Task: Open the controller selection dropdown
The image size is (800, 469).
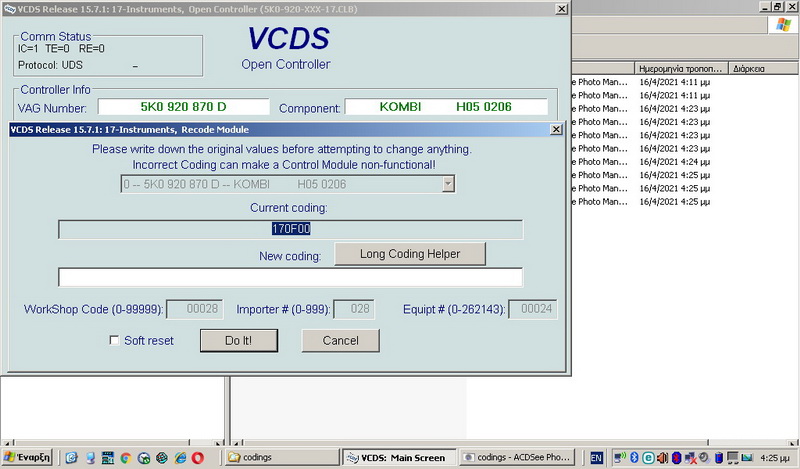Action: coord(448,184)
